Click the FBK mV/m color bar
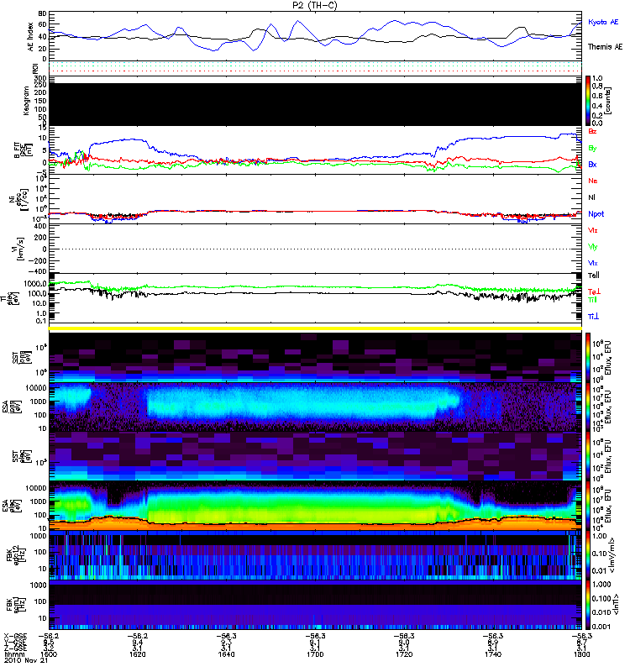The image size is (630, 672). pos(588,555)
